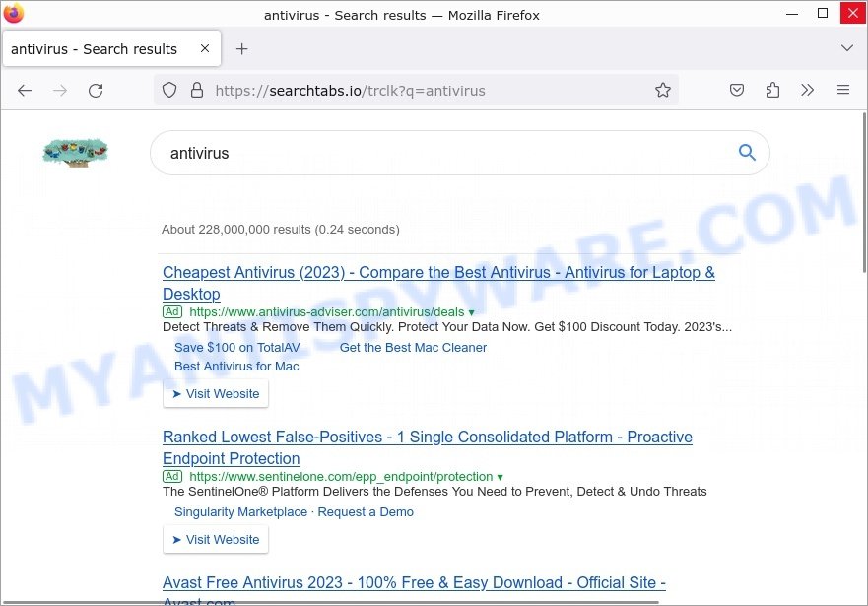Open the antivirus-adviser.com green URL
This screenshot has width=868, height=606.
tap(326, 312)
